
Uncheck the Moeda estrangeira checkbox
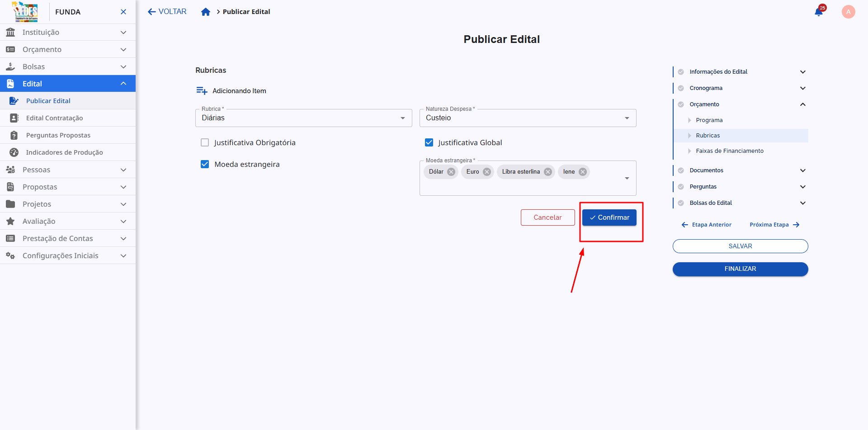point(205,165)
